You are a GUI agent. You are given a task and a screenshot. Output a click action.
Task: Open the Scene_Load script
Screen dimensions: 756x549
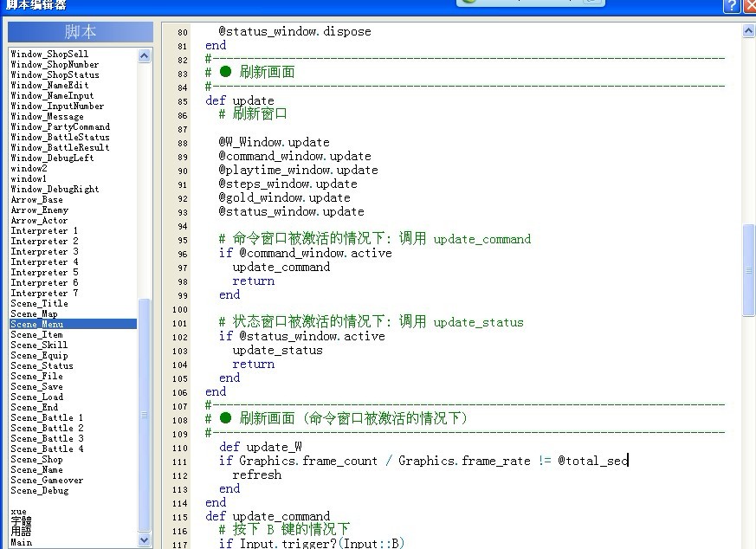tap(36, 397)
